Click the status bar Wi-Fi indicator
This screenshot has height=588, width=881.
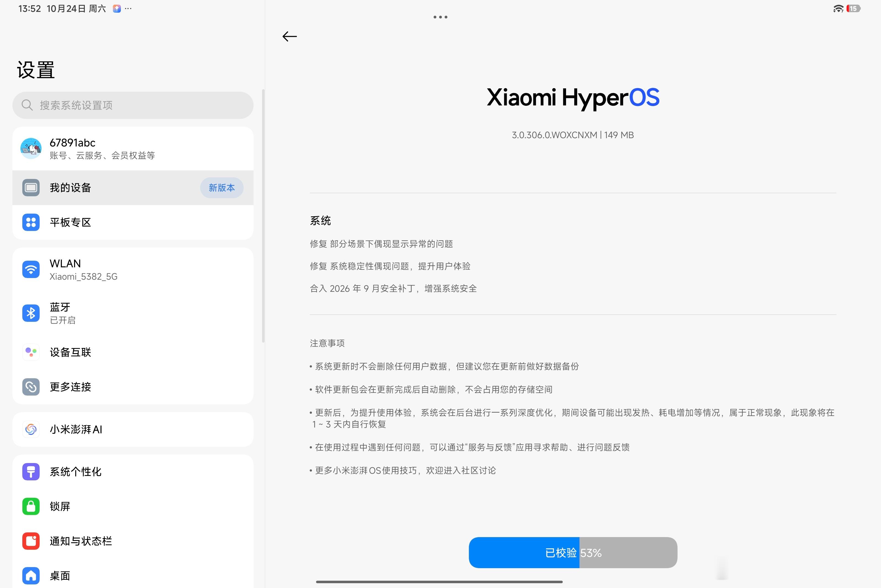[838, 9]
